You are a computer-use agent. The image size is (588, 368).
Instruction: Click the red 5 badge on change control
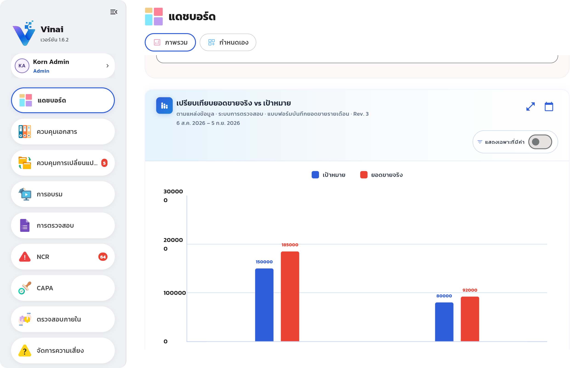(x=104, y=163)
